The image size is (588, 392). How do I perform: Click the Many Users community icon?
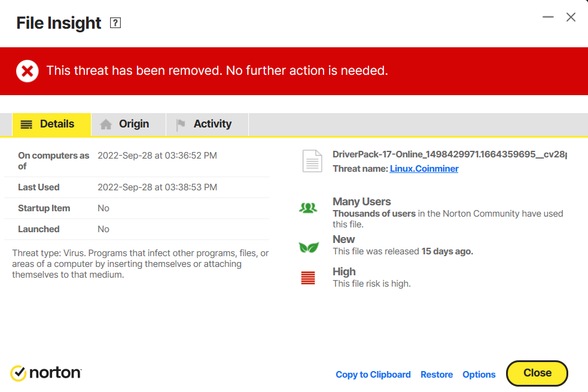[x=308, y=208]
